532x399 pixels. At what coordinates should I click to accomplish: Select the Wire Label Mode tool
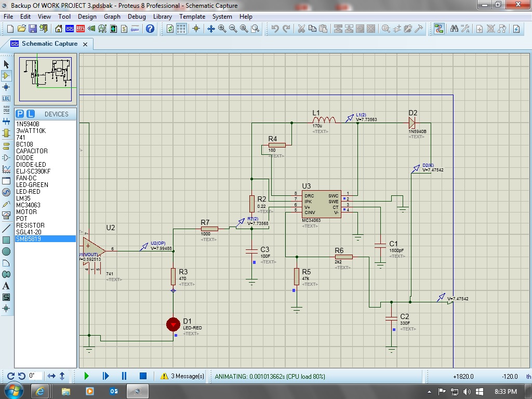click(5, 99)
